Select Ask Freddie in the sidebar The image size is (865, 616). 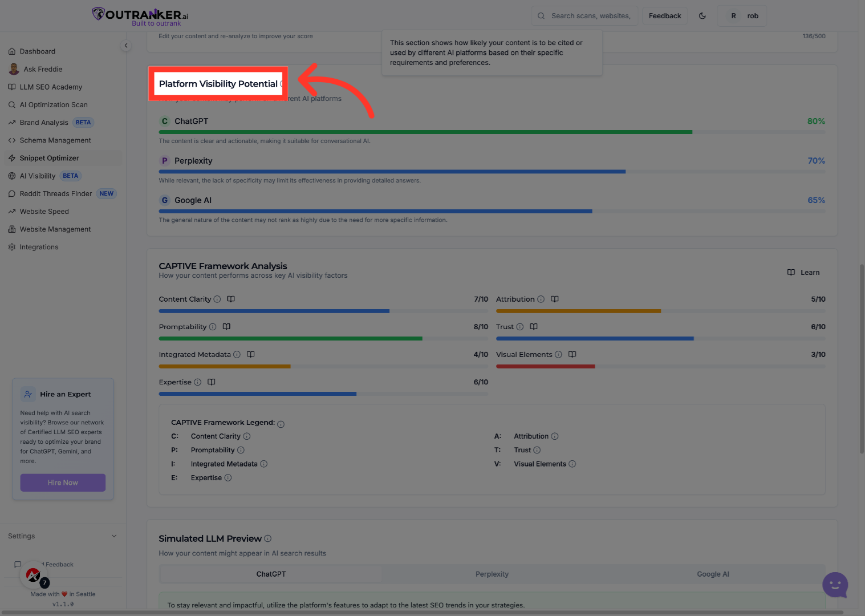42,69
